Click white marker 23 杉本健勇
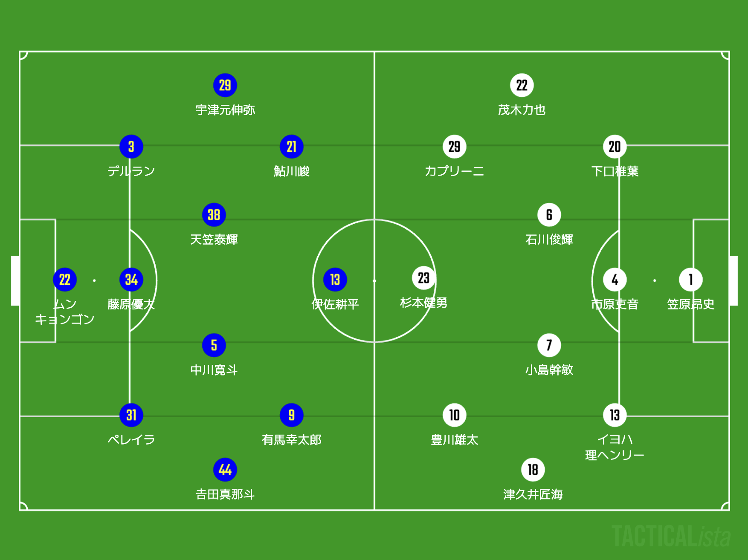Image resolution: width=748 pixels, height=560 pixels. (424, 278)
